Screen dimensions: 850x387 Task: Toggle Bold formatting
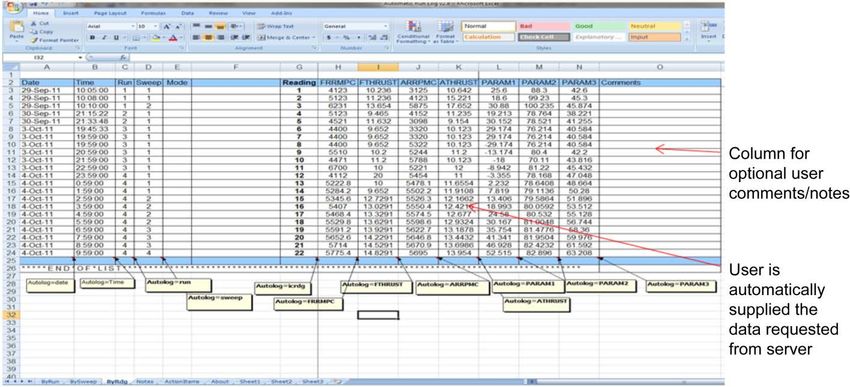[92, 38]
